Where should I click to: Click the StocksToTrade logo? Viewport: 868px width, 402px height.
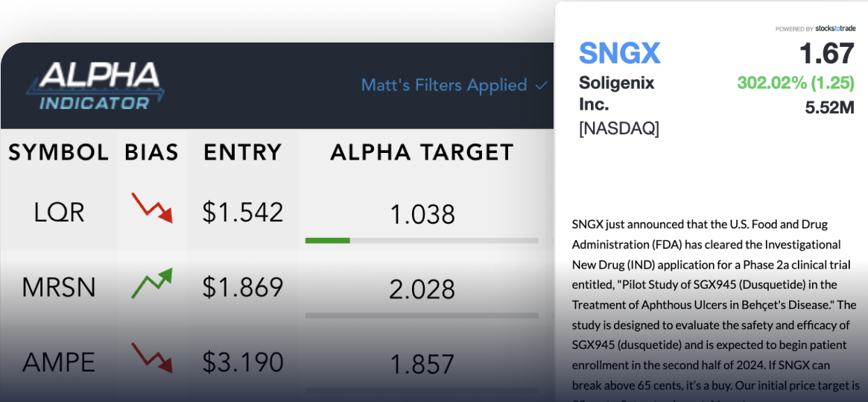tap(835, 29)
